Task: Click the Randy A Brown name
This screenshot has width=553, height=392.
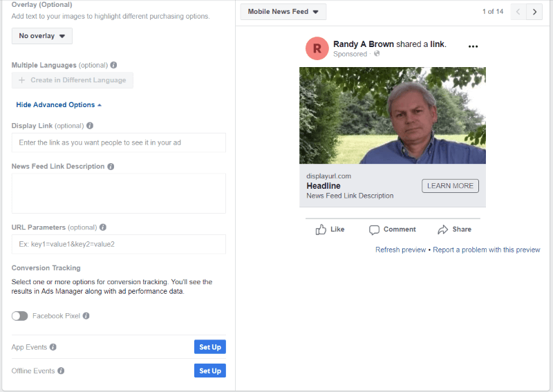Action: click(x=364, y=44)
